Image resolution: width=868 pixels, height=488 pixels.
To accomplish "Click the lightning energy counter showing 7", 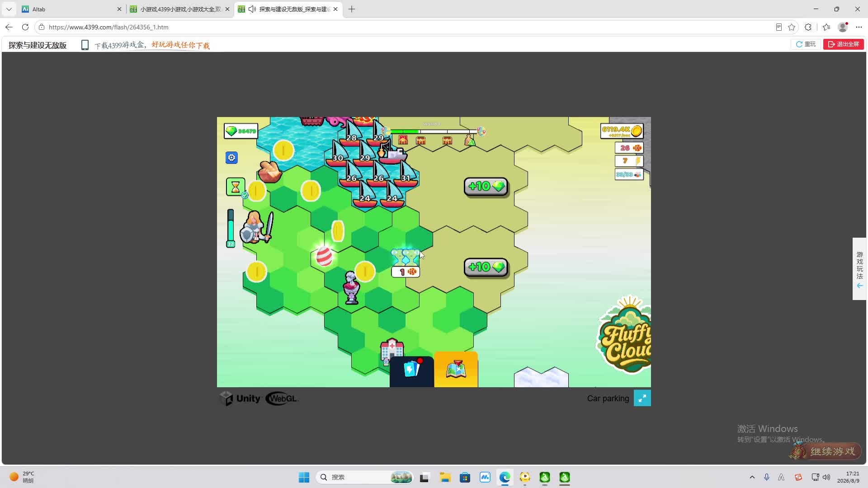I will point(629,161).
